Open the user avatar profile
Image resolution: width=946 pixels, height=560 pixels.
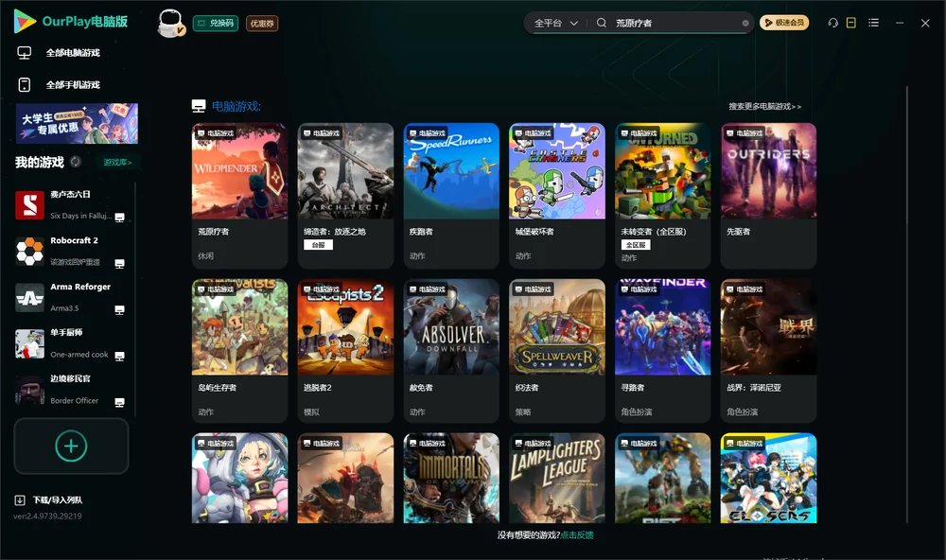(x=170, y=23)
